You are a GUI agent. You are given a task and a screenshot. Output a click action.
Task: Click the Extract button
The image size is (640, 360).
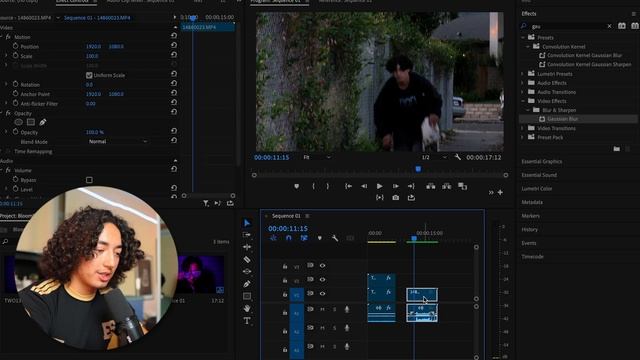(x=447, y=186)
